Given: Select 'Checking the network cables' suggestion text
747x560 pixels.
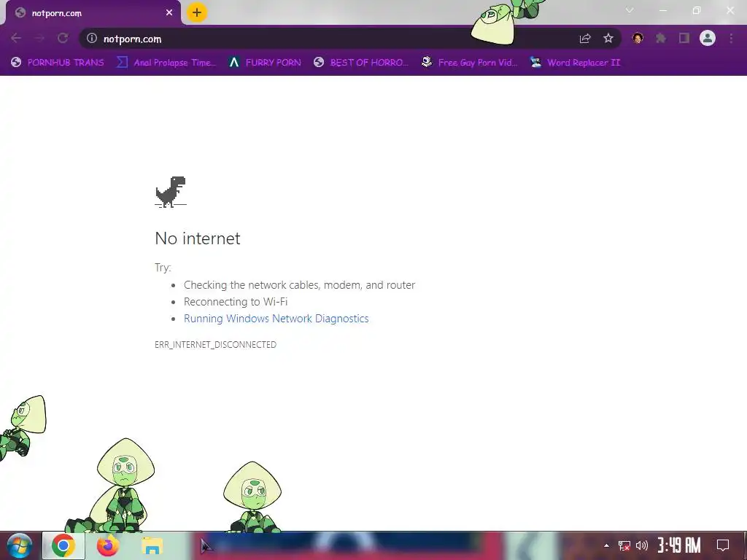Looking at the screenshot, I should (x=299, y=285).
